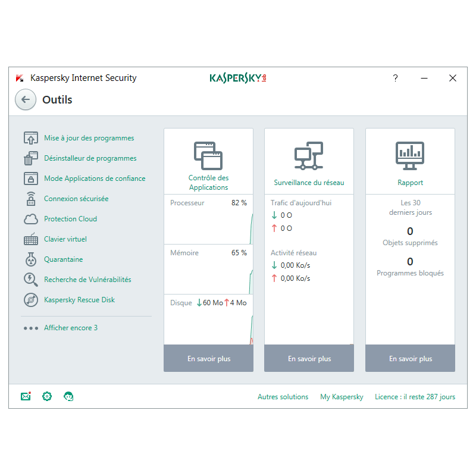Click the three dots next to Afficher encore

click(x=31, y=328)
